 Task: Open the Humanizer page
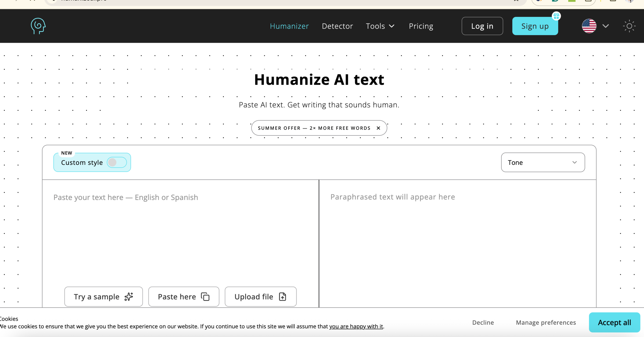(289, 26)
